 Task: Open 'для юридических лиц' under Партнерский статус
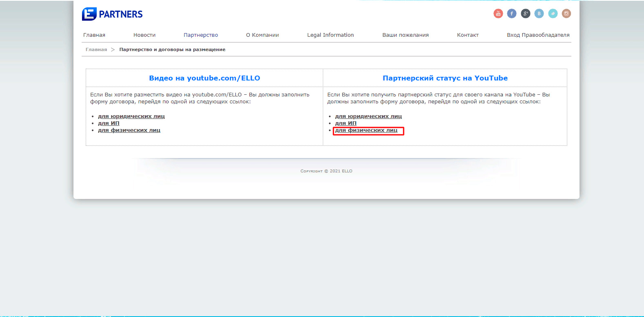point(369,116)
